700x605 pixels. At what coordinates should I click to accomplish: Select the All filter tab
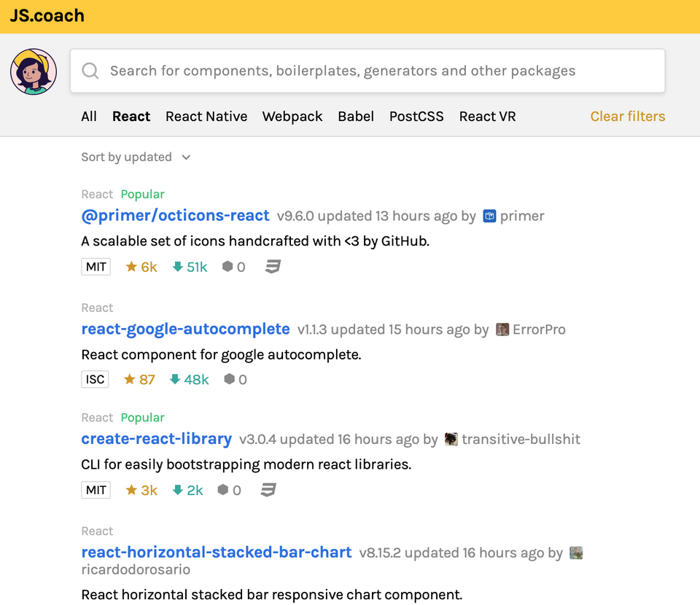(89, 117)
